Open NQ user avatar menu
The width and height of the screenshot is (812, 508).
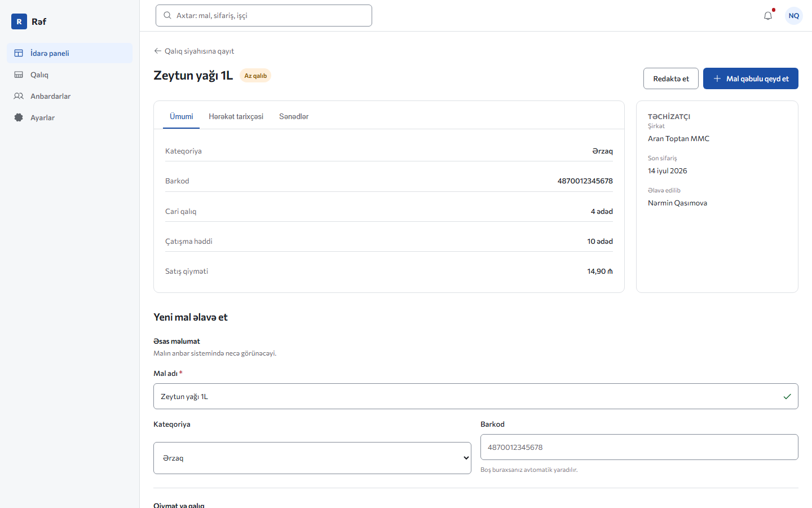coord(794,16)
